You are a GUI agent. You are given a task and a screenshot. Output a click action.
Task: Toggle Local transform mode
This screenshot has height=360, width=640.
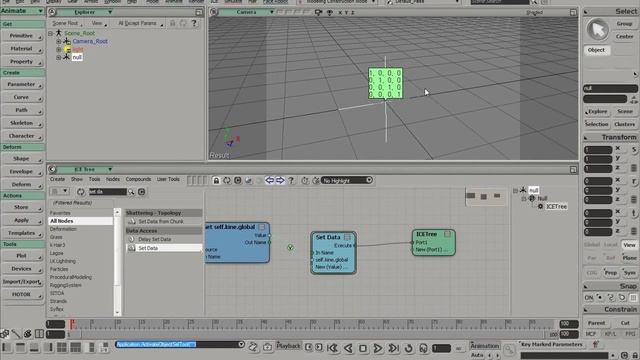[611, 245]
